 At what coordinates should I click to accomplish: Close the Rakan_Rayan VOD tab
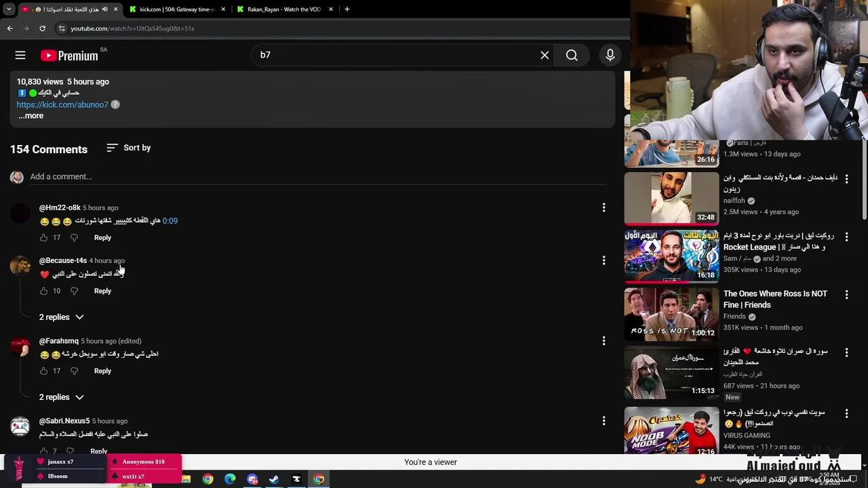click(x=331, y=9)
